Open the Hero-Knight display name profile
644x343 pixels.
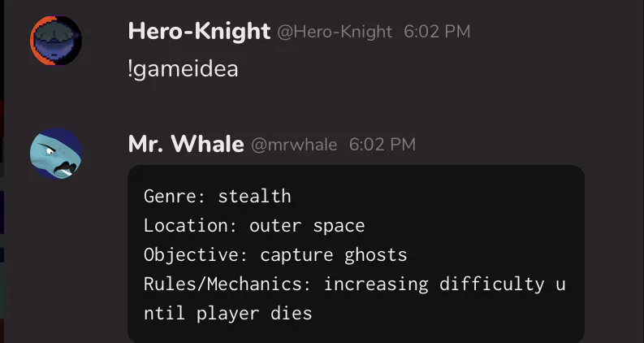[199, 32]
